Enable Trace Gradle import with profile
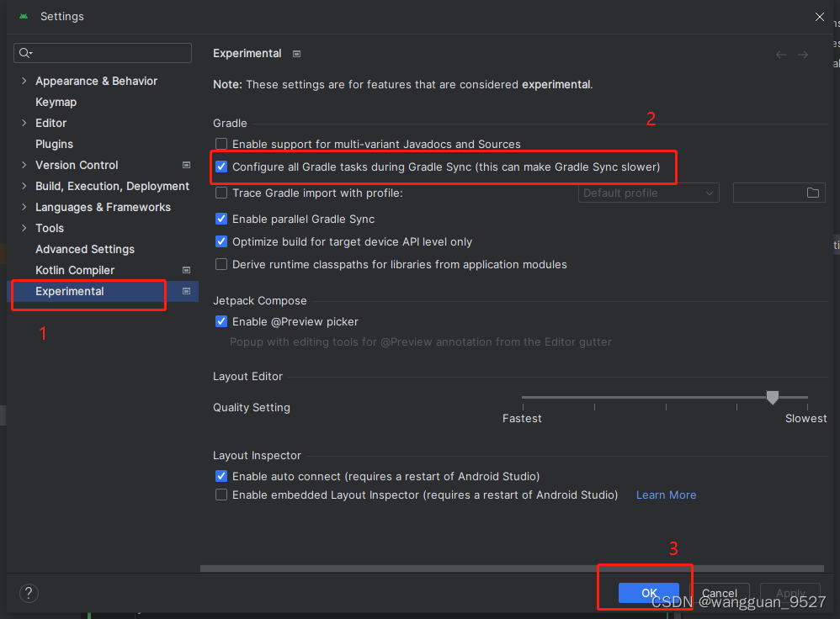The image size is (840, 619). point(221,193)
